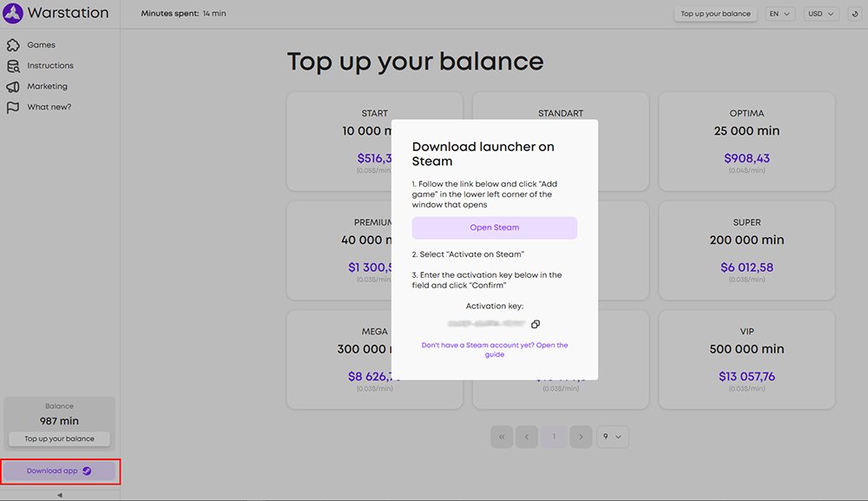Go to the next page arrow
868x501 pixels.
pos(581,437)
